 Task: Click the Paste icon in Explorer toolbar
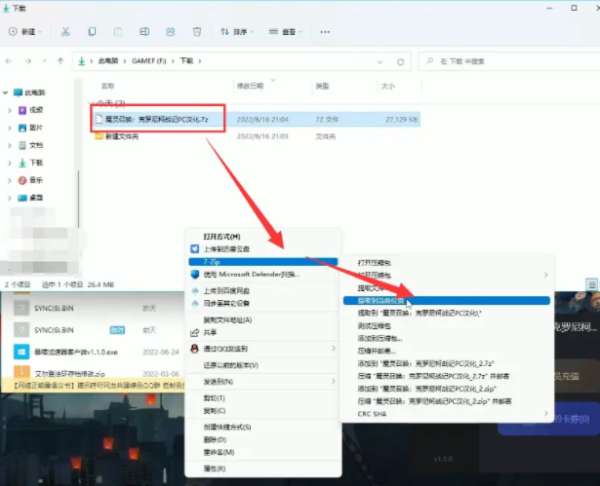click(x=118, y=32)
